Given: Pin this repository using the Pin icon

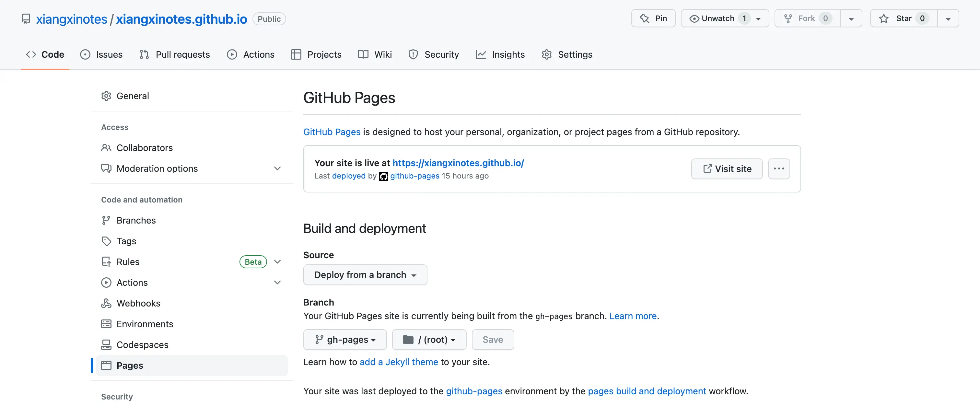Looking at the screenshot, I should pyautogui.click(x=645, y=18).
